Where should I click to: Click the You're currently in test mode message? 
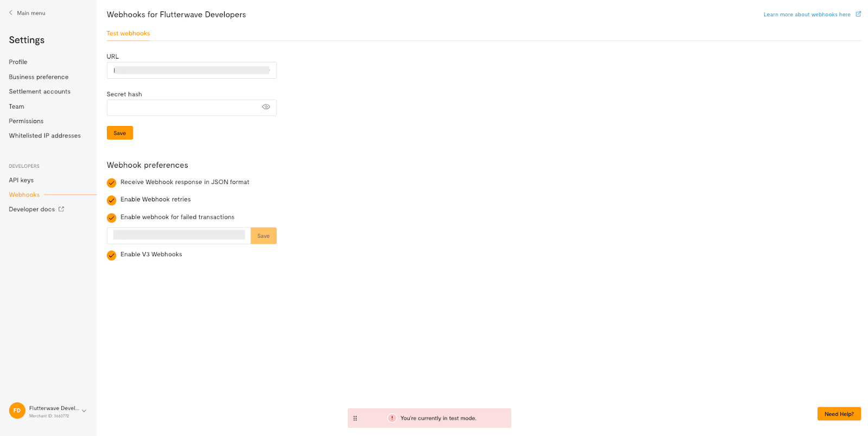(x=438, y=418)
